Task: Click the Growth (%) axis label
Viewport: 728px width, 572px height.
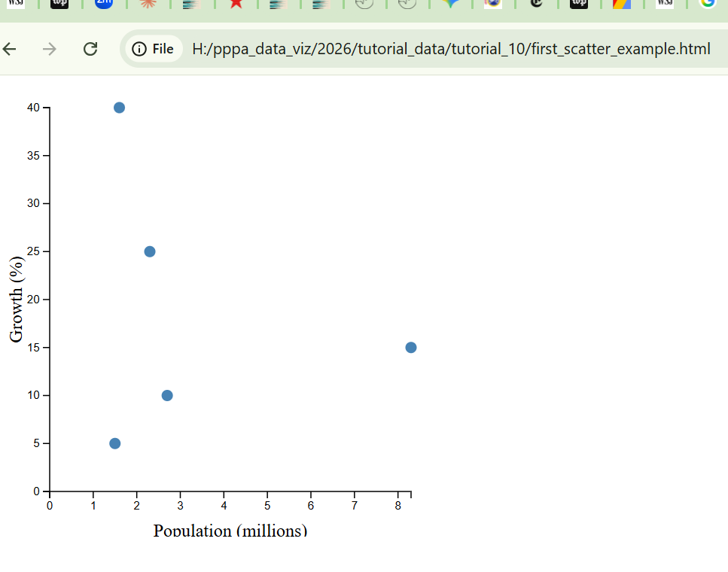Action: click(17, 300)
